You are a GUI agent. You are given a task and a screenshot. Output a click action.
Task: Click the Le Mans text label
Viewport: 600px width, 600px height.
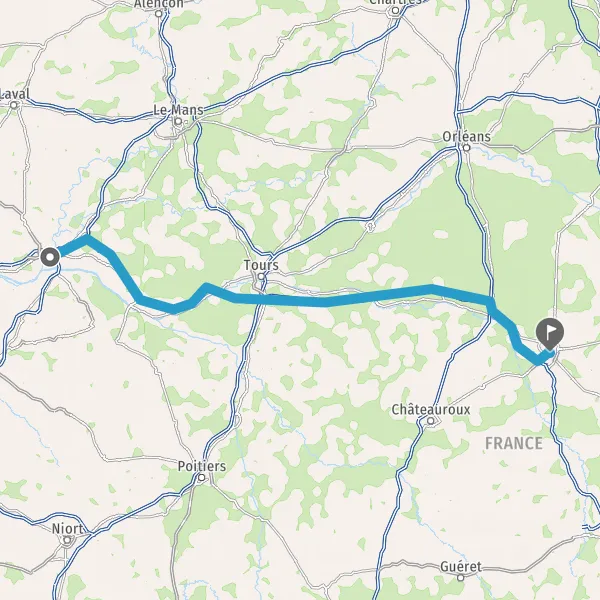click(x=178, y=110)
